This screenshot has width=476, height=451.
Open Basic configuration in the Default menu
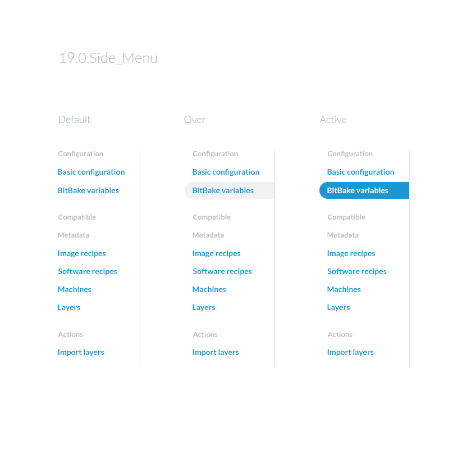(91, 172)
